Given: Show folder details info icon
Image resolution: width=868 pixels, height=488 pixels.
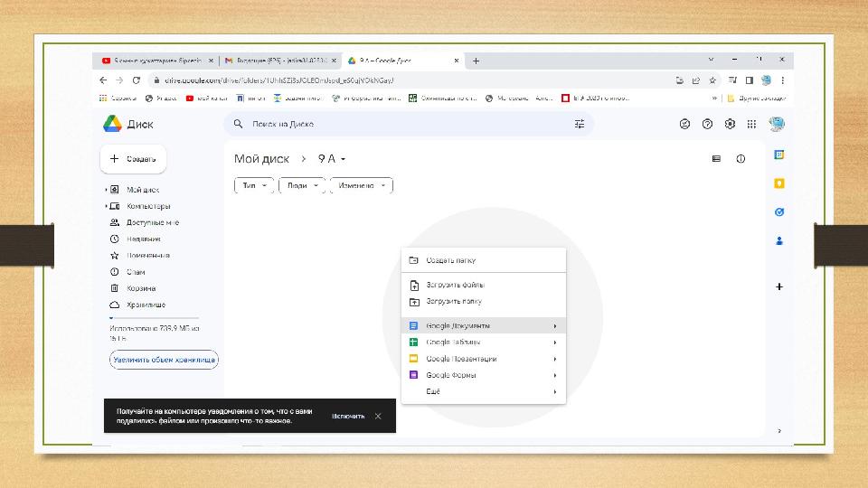Looking at the screenshot, I should point(741,159).
